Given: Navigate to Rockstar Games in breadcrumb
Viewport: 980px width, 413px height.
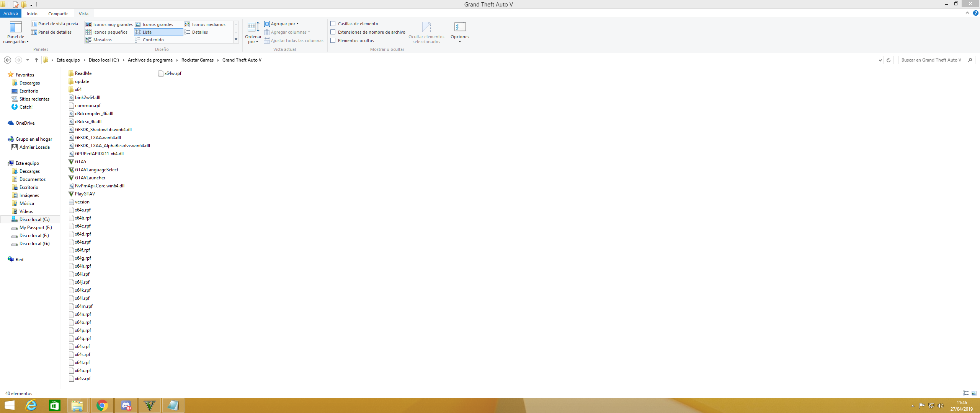Looking at the screenshot, I should (197, 60).
